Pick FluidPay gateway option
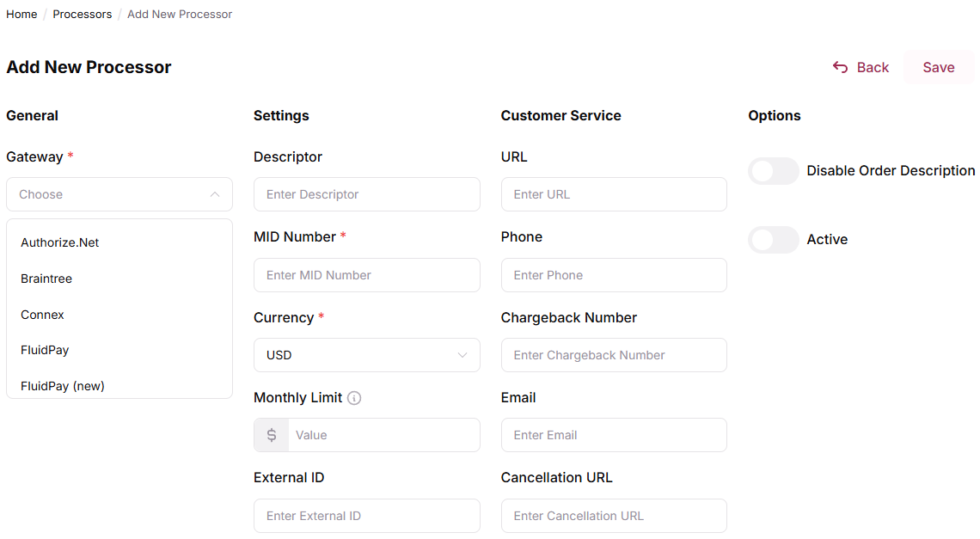 tap(119, 350)
